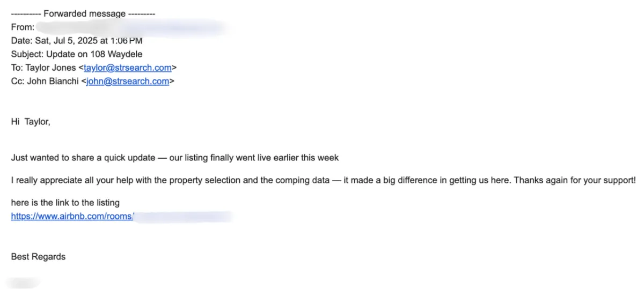Viewport: 644px width, 289px height.
Task: Open the john@strsearch.com email link
Action: pos(128,81)
